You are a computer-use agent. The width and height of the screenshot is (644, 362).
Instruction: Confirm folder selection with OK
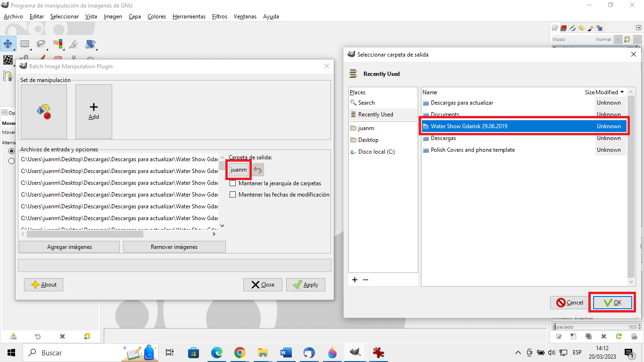pos(612,303)
